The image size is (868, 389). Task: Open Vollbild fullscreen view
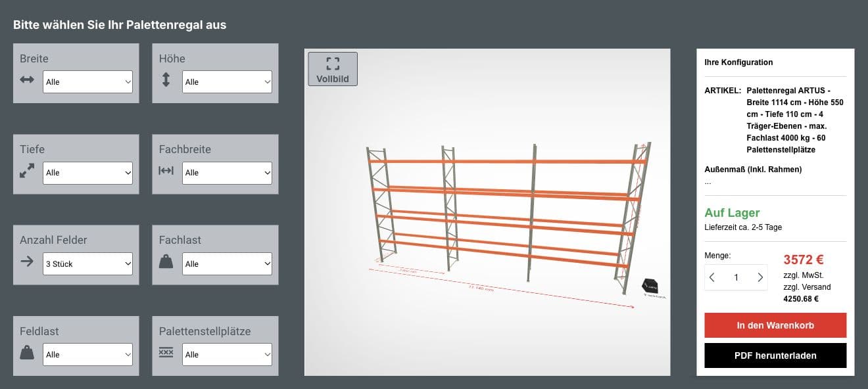tap(333, 69)
